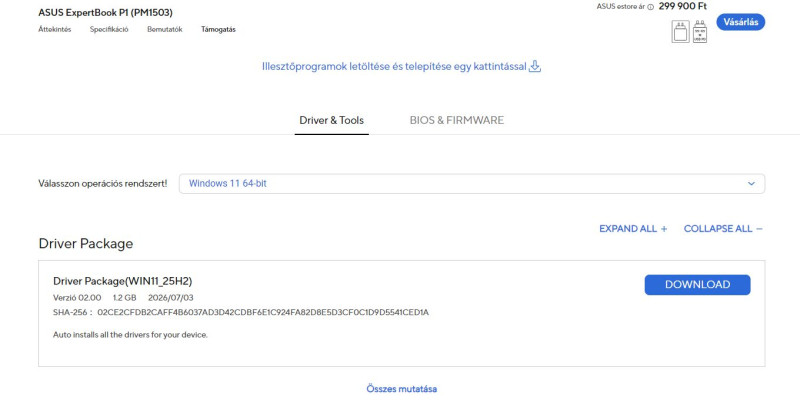Click the minus icon next to COLLAPSE ALL

pos(759,229)
